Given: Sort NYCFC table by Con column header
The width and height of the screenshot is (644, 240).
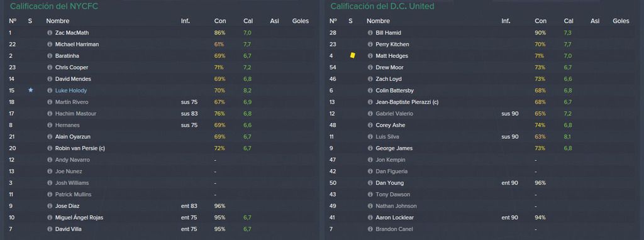Looking at the screenshot, I should (x=219, y=21).
